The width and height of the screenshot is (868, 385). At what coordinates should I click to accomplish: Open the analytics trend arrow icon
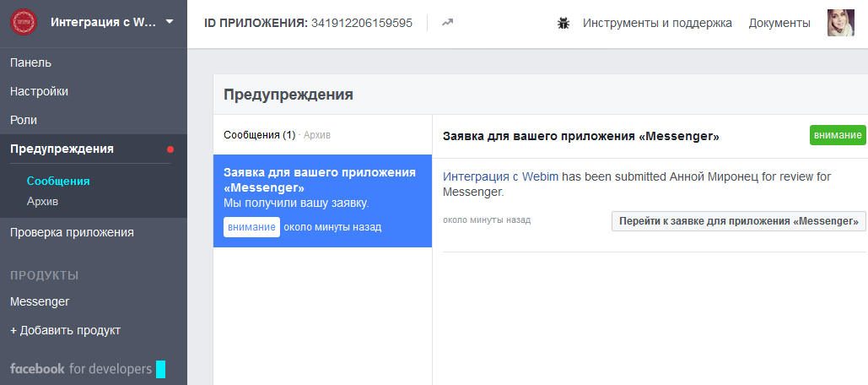click(447, 23)
